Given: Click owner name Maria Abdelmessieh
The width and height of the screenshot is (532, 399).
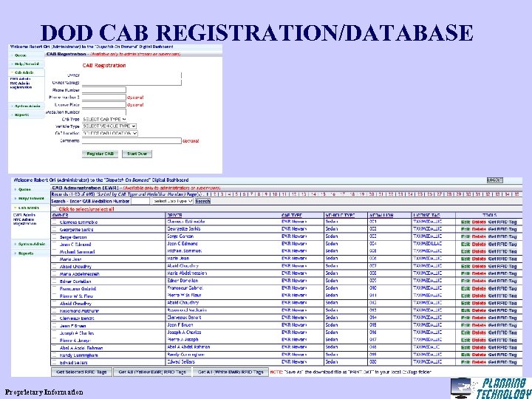Looking at the screenshot, I should (79, 274).
